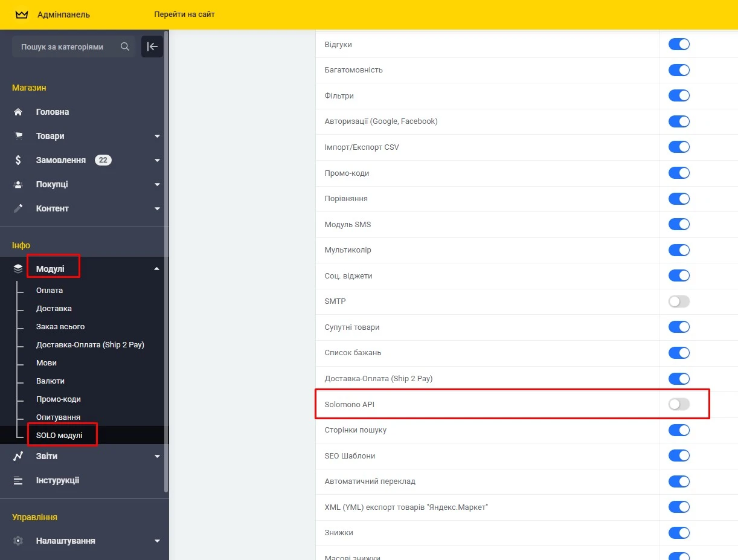Click the pencil icon beside Контент

click(18, 208)
